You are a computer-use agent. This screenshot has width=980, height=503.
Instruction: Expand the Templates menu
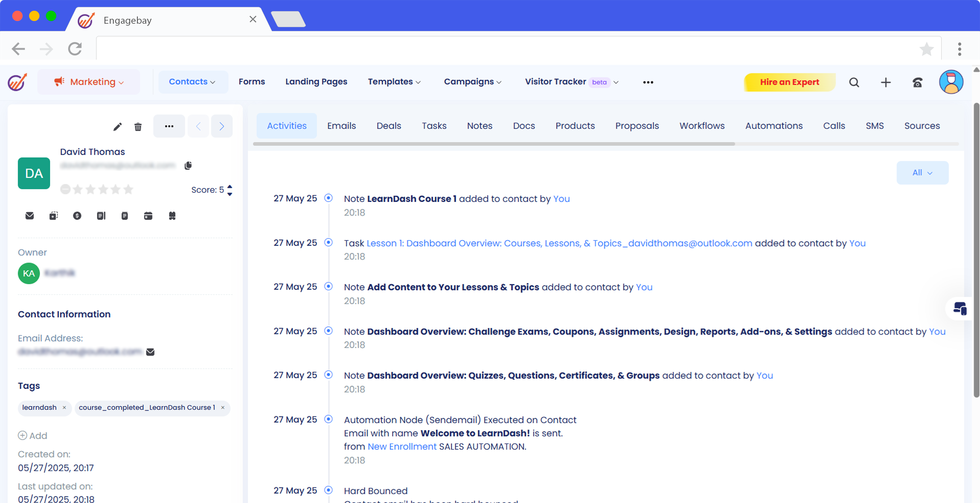[x=394, y=82]
